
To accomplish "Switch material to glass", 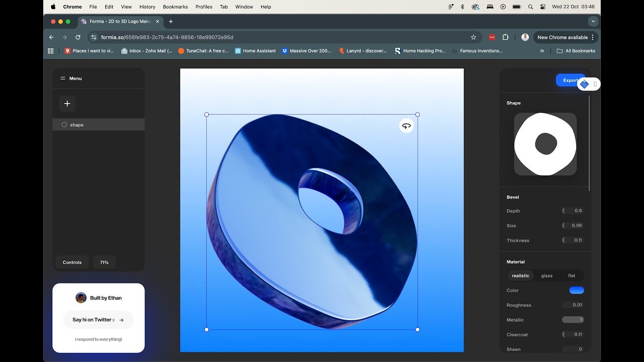I will pos(546,276).
